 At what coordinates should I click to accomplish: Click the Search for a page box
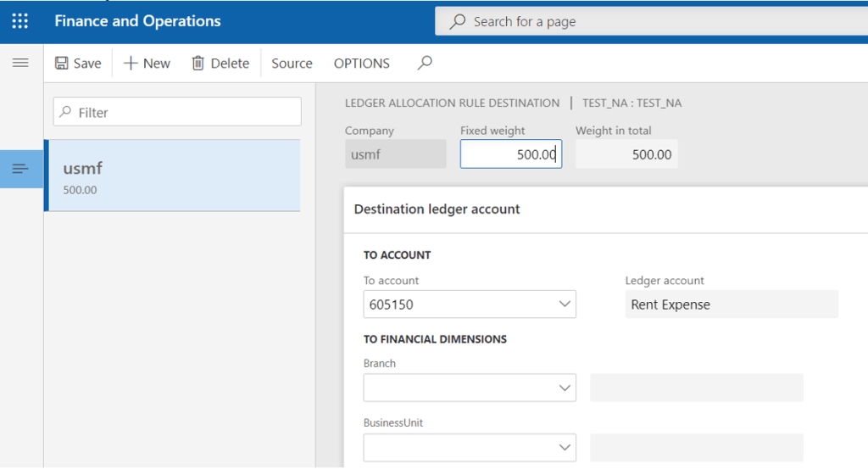(651, 21)
